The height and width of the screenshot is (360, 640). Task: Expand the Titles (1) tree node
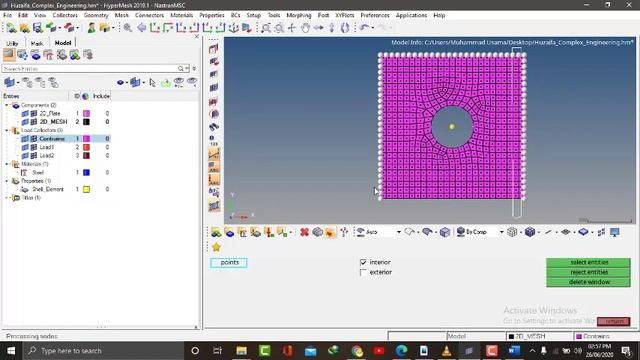pyautogui.click(x=7, y=198)
